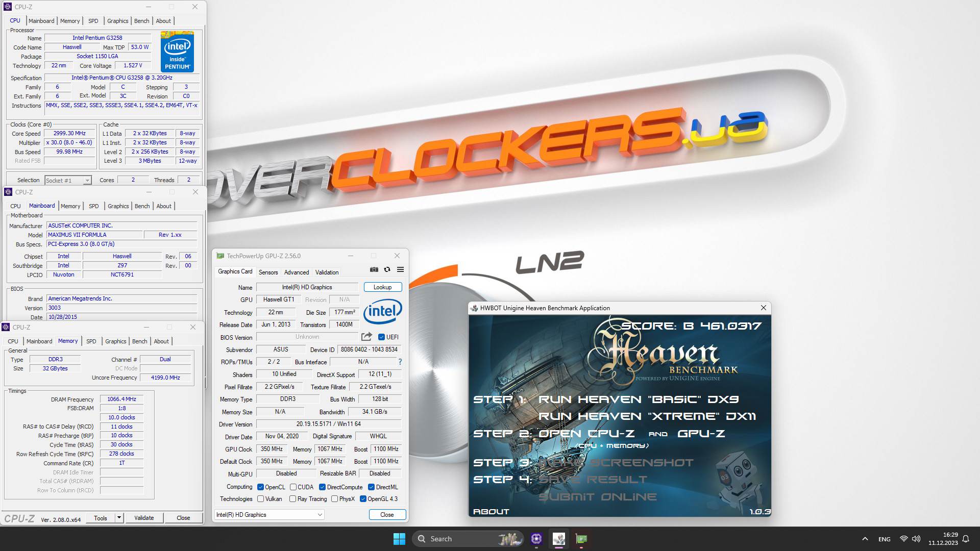Viewport: 980px width, 551px height.
Task: Click the CPU-Z Tools button
Action: coord(101,518)
